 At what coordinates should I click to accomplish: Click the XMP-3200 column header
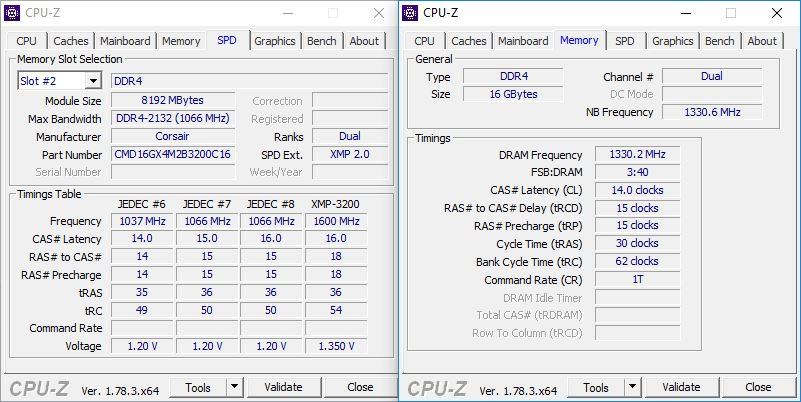click(335, 204)
